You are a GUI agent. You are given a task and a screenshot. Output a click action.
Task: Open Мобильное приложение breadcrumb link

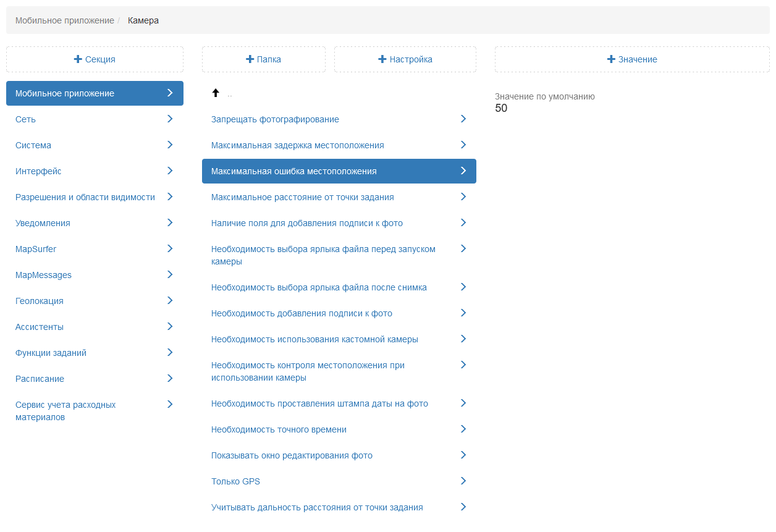pyautogui.click(x=65, y=20)
